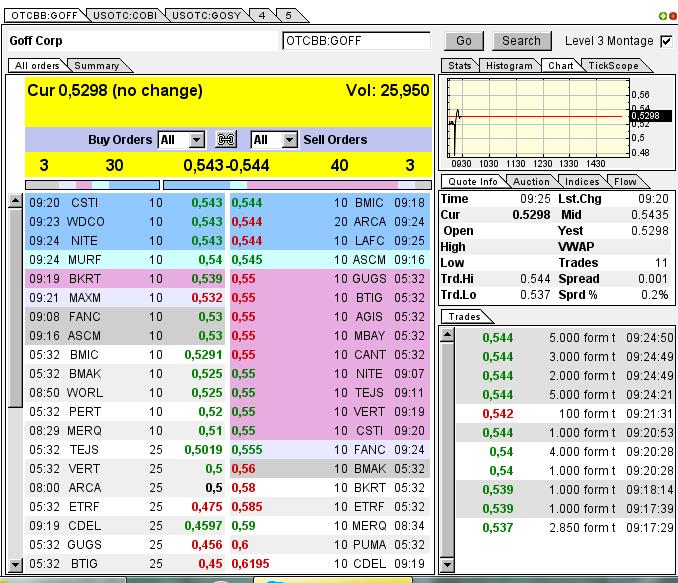Click Trades list scrollbar up arrow
The image size is (678, 583).
pos(448,334)
